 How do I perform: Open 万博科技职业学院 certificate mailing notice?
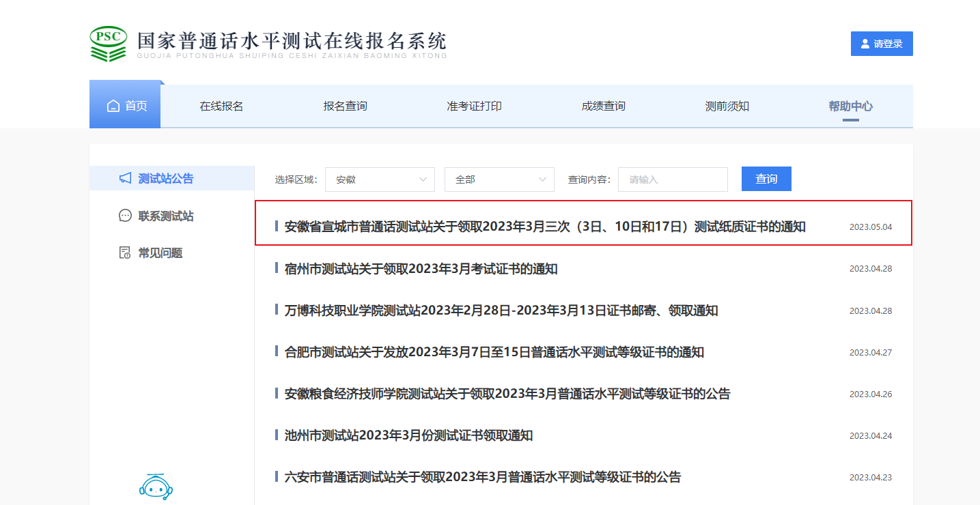click(x=501, y=311)
